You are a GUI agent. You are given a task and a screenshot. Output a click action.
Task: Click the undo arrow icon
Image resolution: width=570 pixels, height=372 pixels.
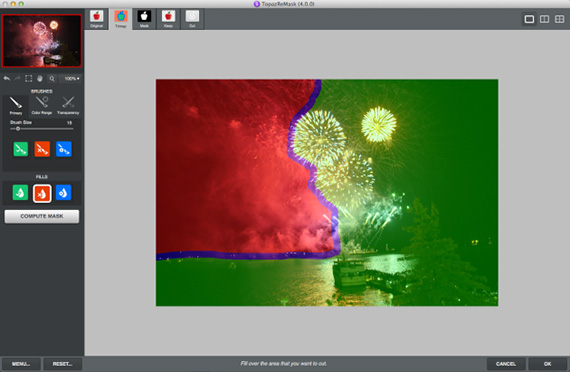click(7, 79)
